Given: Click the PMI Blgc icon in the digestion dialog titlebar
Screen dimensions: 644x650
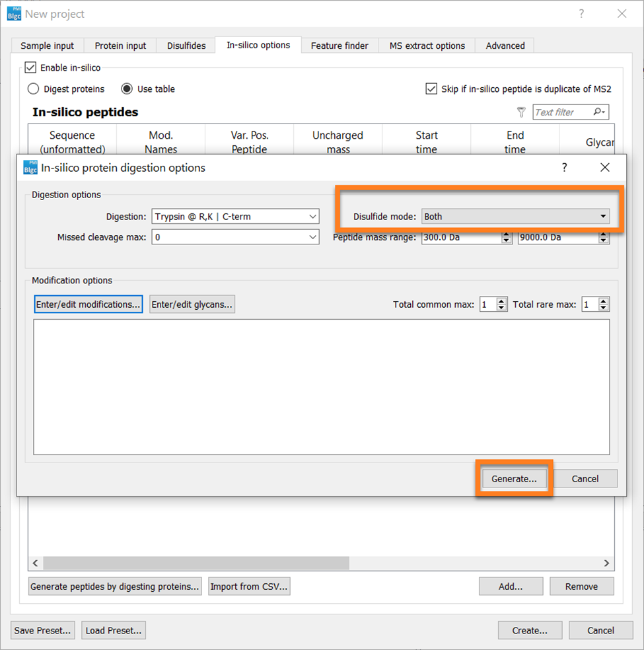Looking at the screenshot, I should pos(30,168).
